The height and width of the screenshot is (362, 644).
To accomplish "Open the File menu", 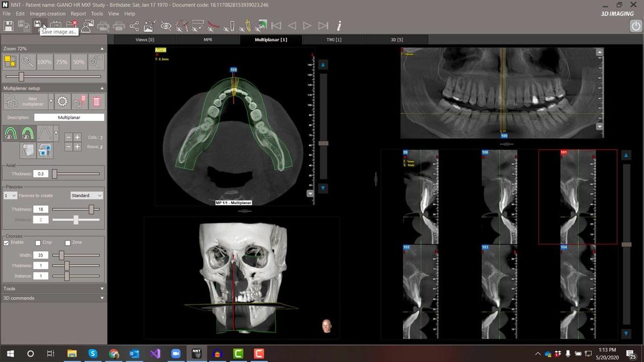I will click(x=6, y=13).
